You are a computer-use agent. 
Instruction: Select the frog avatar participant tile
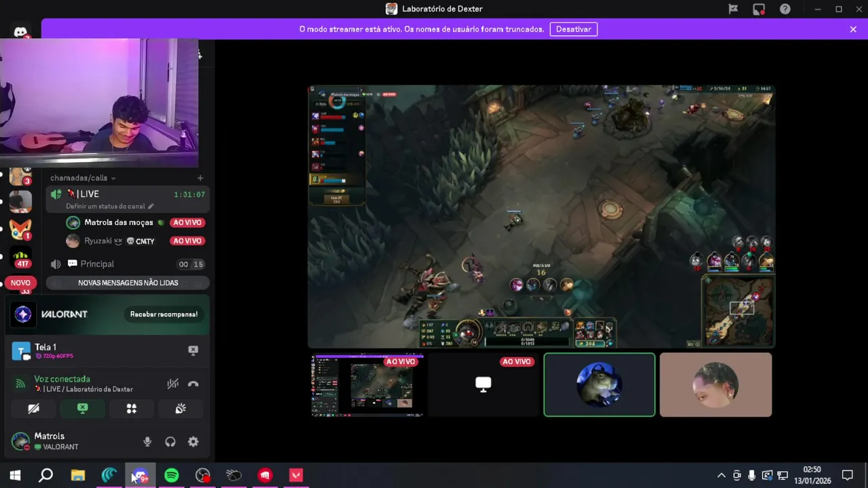coord(599,384)
